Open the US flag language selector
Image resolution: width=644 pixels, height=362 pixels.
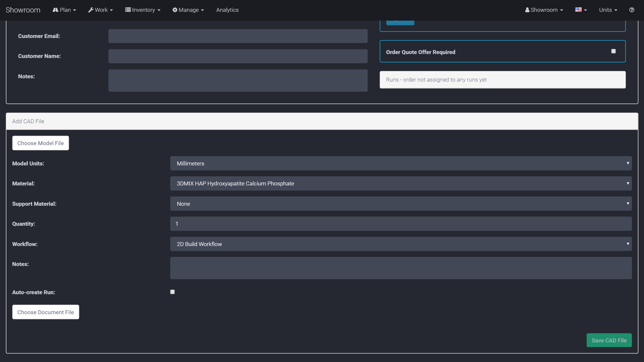tap(581, 10)
